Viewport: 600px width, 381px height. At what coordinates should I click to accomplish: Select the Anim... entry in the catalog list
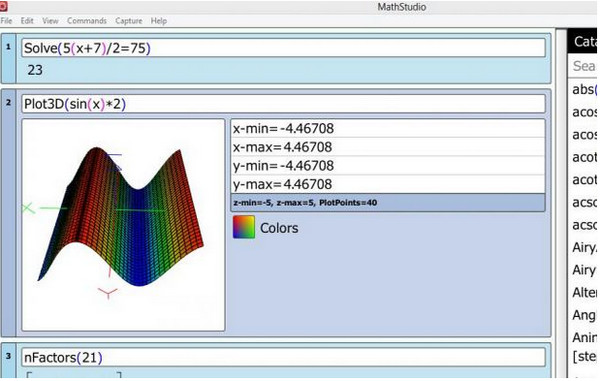(x=584, y=337)
